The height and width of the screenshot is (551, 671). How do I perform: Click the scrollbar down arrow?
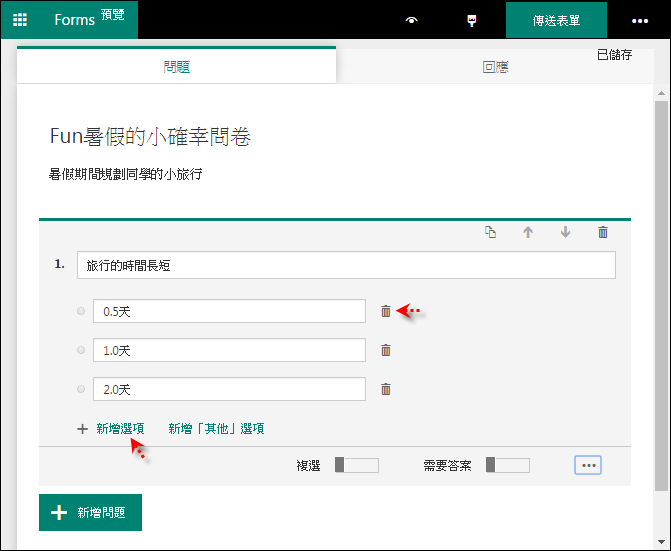pos(662,542)
